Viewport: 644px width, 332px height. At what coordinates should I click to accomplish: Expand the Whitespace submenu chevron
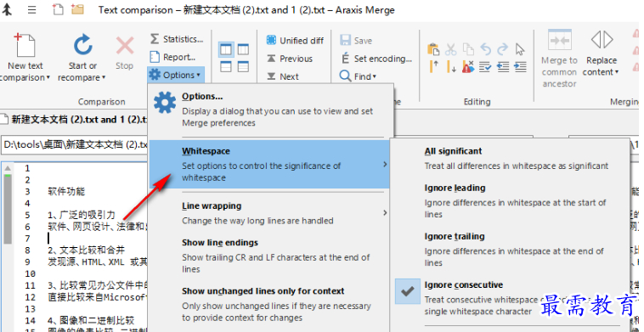[385, 164]
